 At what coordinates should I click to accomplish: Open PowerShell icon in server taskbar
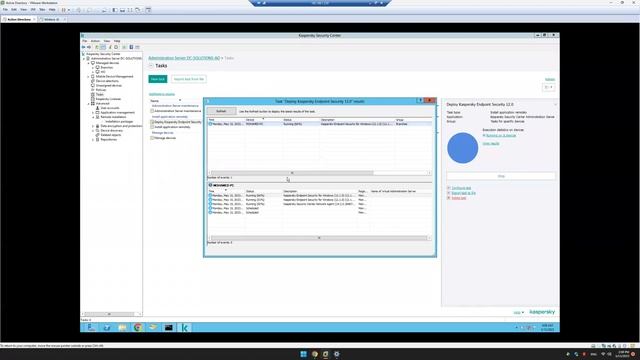107,327
